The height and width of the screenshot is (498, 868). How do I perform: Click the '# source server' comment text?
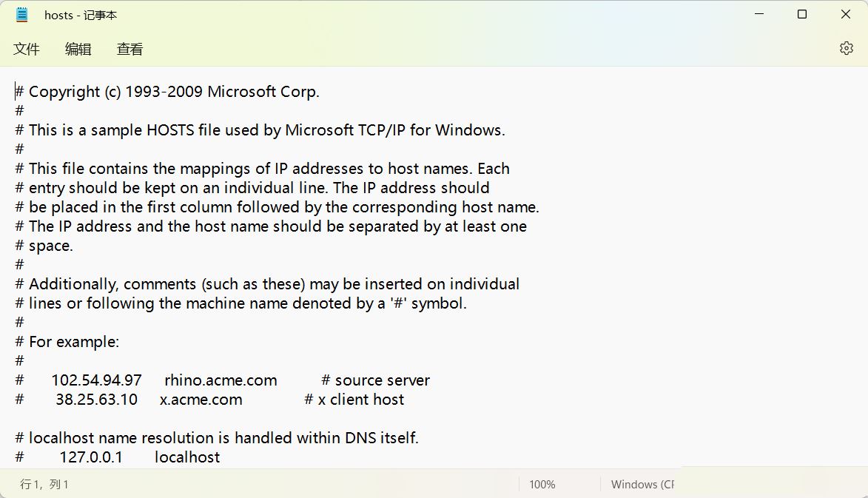click(376, 380)
